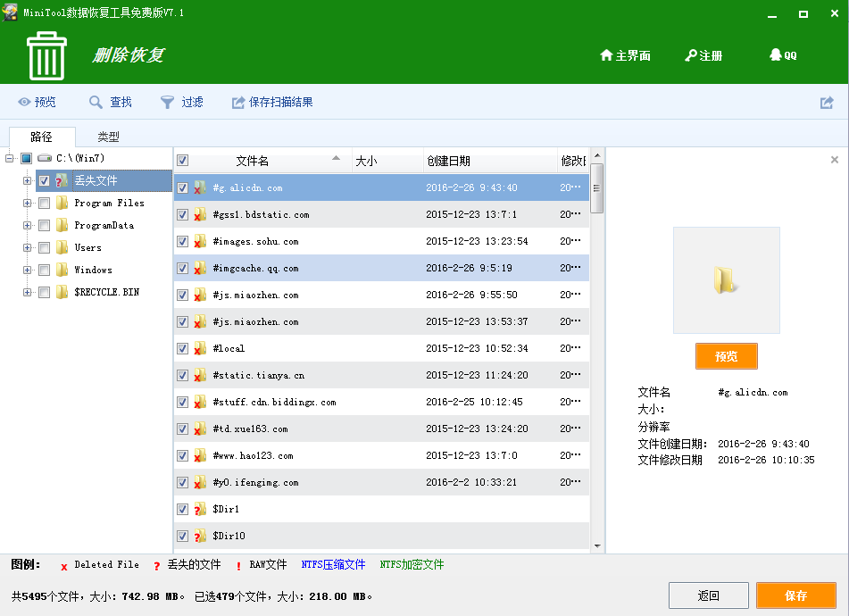
Task: Click the $RECYCLE.BIN folder icon
Action: point(62,292)
